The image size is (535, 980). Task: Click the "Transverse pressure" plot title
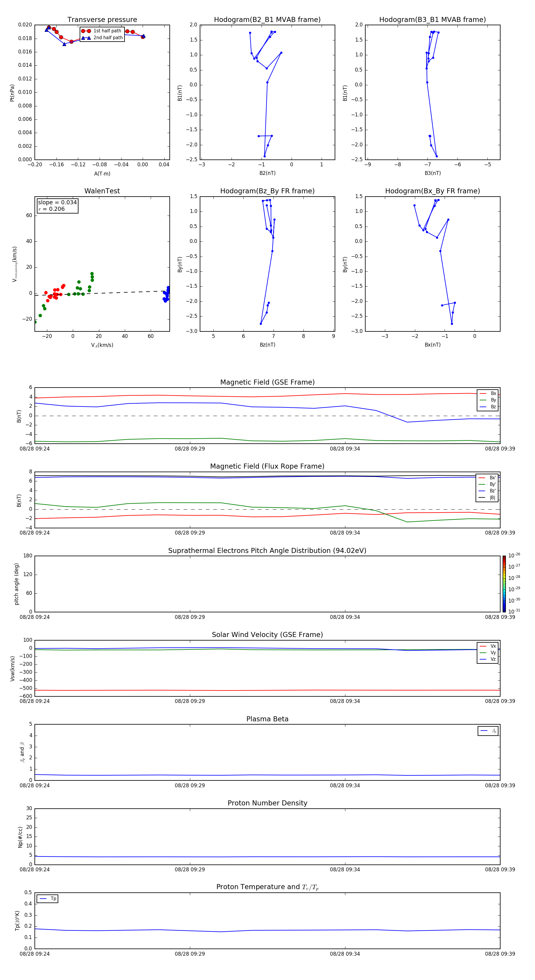coord(102,20)
